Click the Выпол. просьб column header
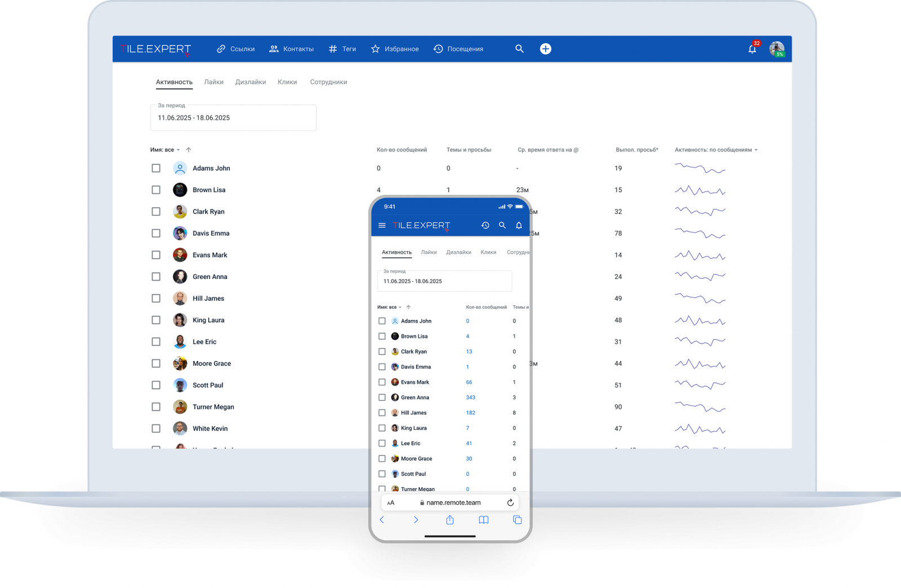 point(637,150)
